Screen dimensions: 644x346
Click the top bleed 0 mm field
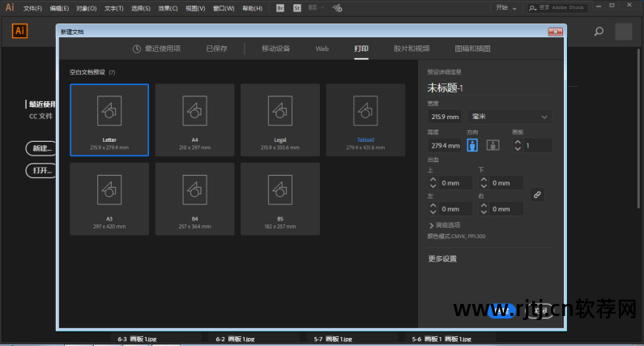pyautogui.click(x=455, y=183)
